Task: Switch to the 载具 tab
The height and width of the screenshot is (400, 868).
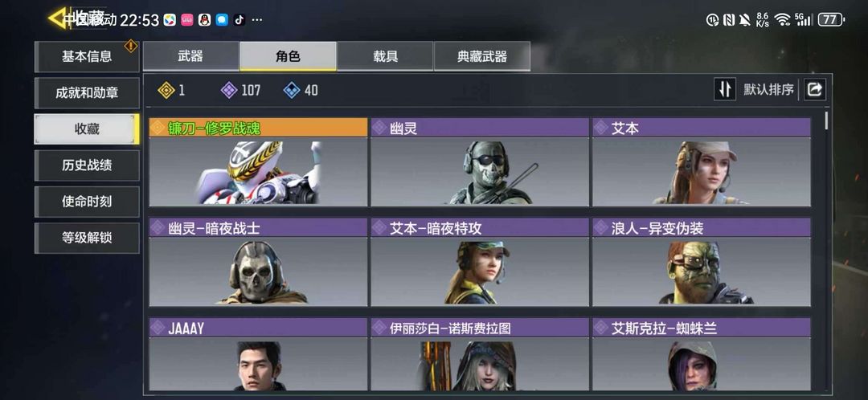Action: tap(385, 56)
